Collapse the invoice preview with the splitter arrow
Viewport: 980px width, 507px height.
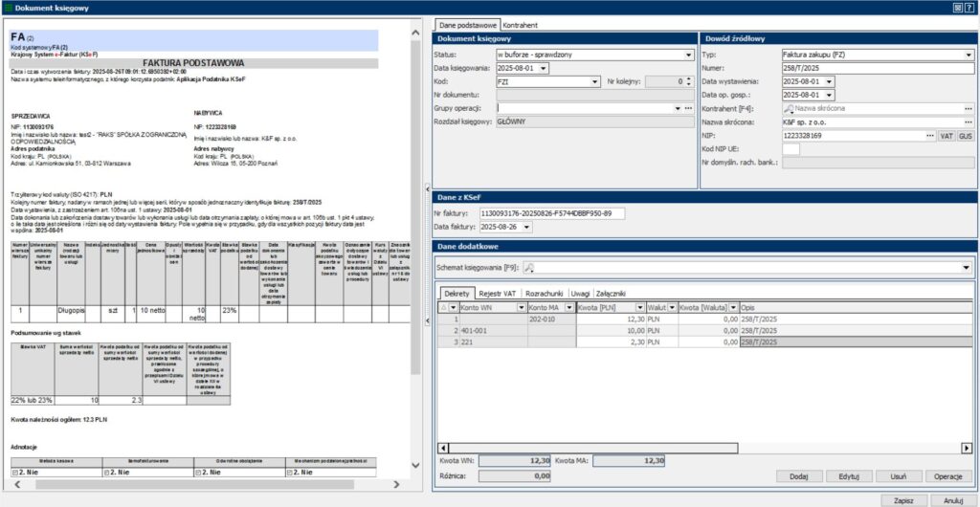coord(427,188)
